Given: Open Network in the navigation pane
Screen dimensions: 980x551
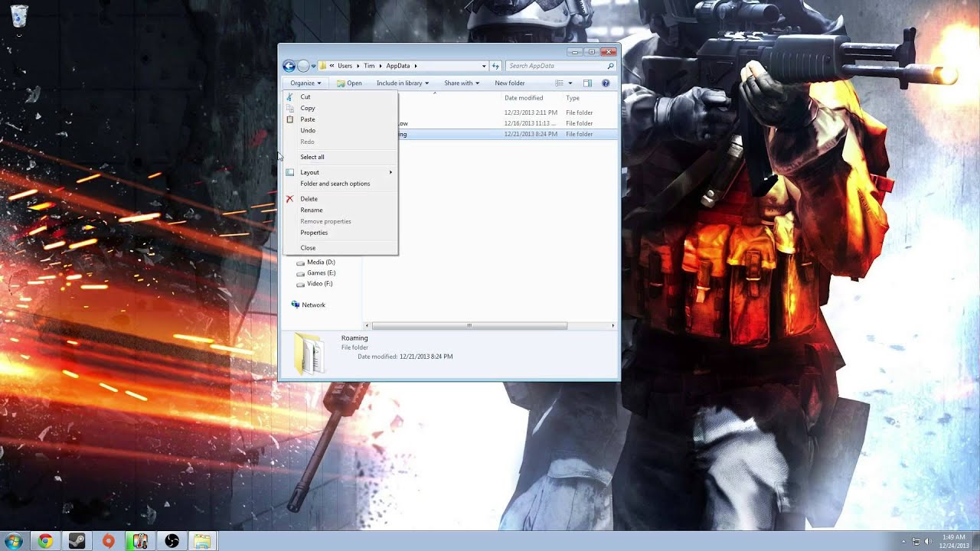Looking at the screenshot, I should coord(308,305).
